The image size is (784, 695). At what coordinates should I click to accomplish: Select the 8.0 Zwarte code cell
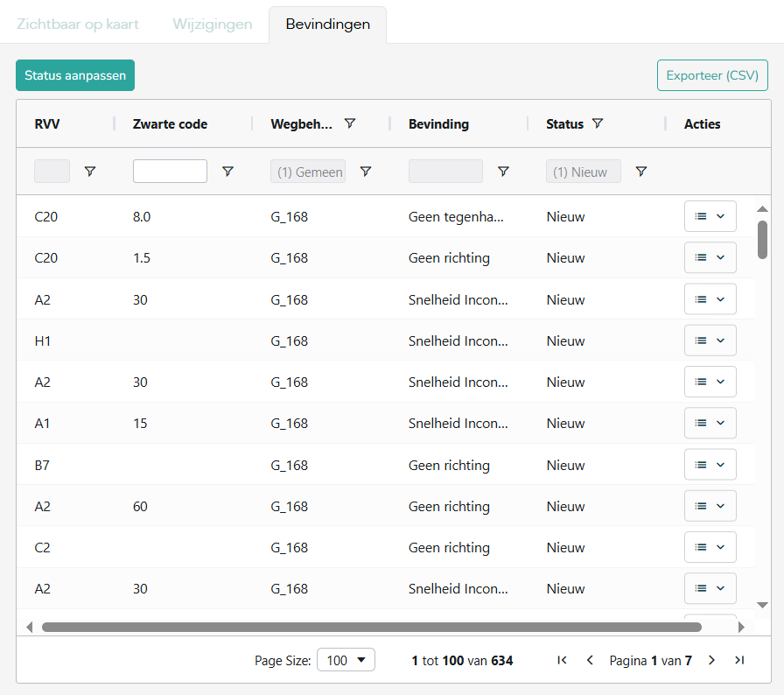[x=142, y=217]
